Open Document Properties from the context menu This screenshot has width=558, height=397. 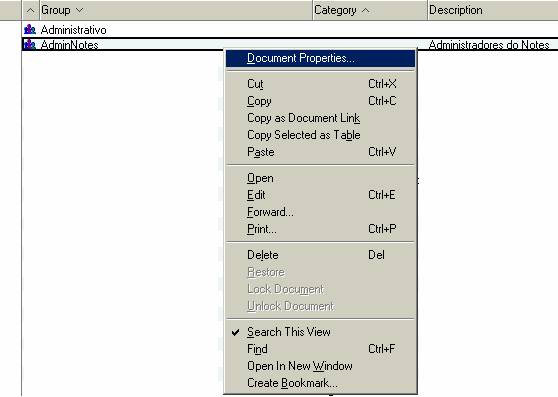point(320,58)
